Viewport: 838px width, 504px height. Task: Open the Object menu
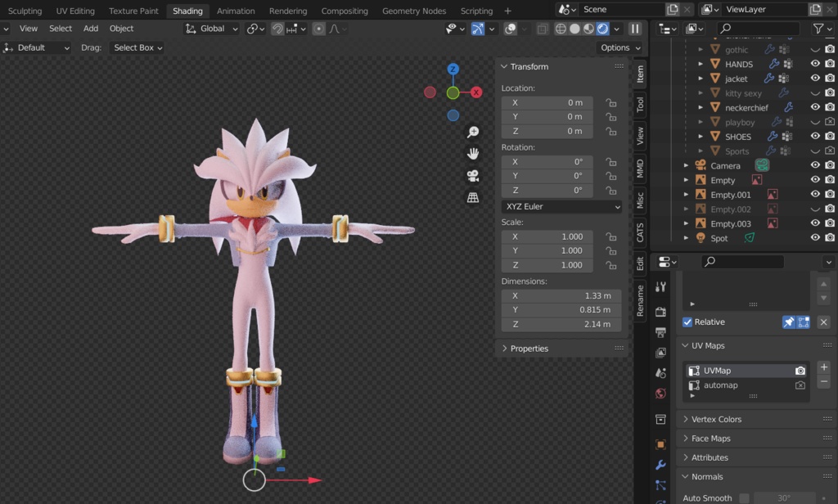(120, 28)
